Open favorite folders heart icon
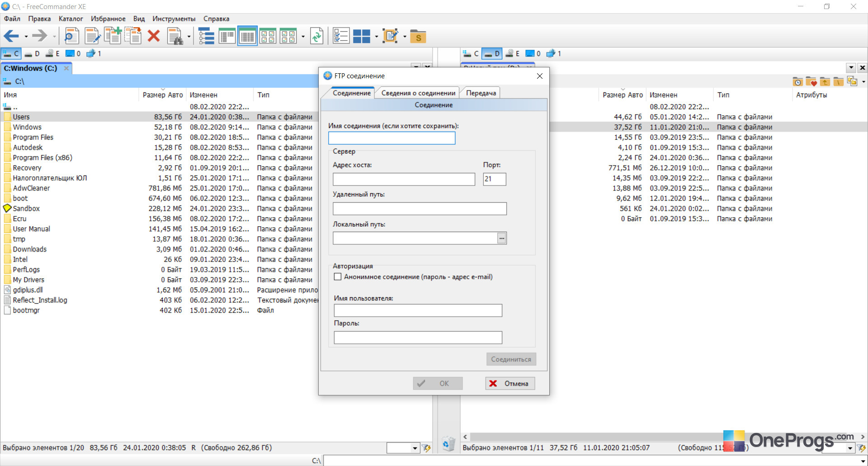Viewport: 868px width, 466px height. 811,81
